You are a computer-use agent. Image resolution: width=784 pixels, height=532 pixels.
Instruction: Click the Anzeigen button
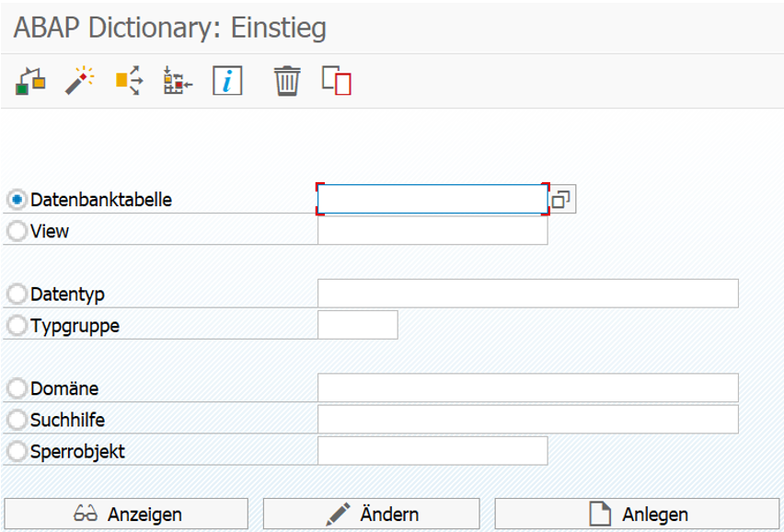click(x=126, y=514)
